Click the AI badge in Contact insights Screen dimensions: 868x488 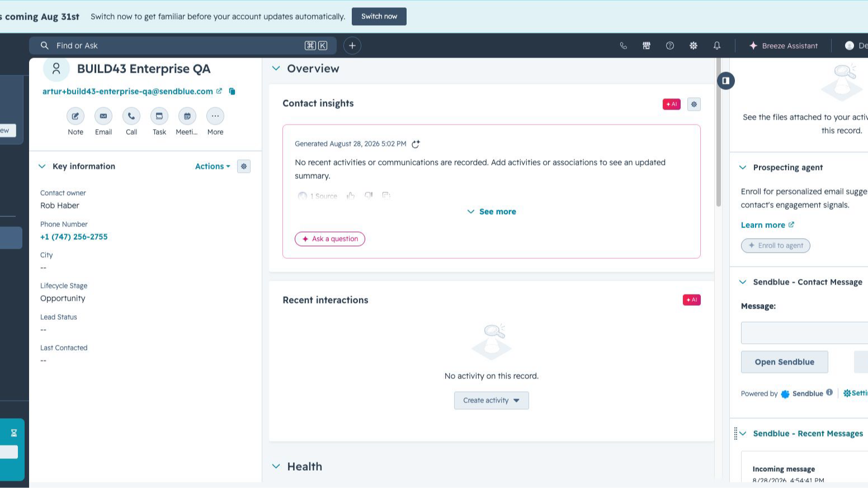coord(672,104)
